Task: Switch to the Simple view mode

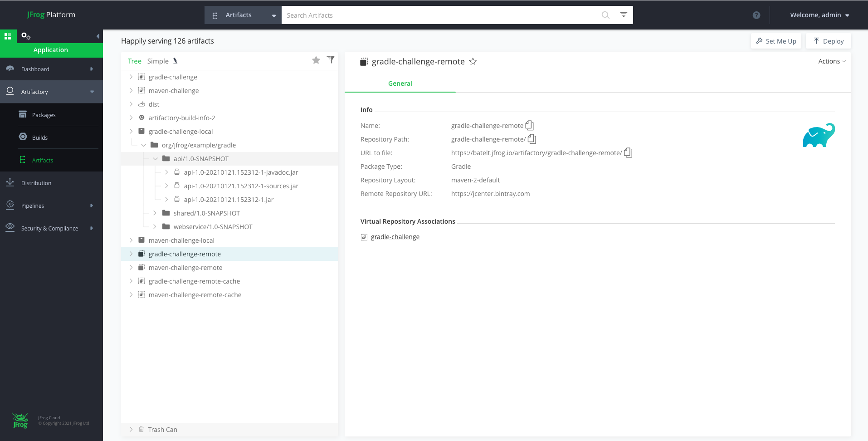Action: [x=157, y=61]
